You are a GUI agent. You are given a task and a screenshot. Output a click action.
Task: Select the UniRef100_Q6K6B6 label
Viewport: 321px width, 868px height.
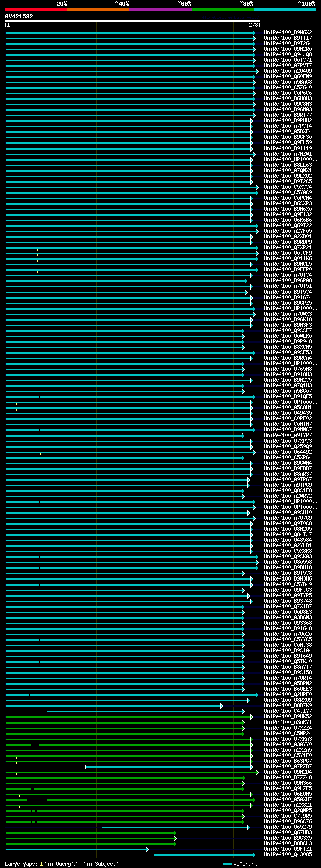pyautogui.click(x=288, y=220)
